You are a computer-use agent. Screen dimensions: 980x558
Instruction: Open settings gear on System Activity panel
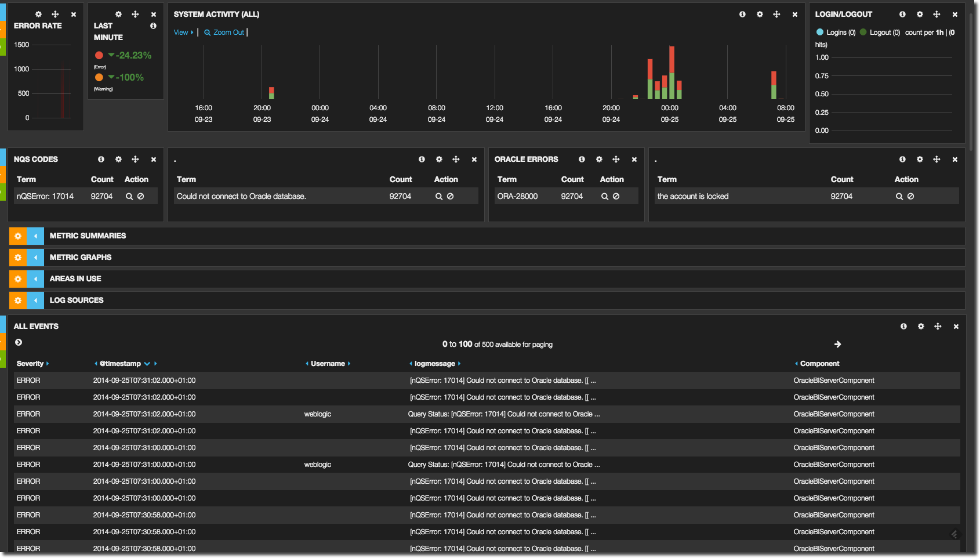pos(760,15)
